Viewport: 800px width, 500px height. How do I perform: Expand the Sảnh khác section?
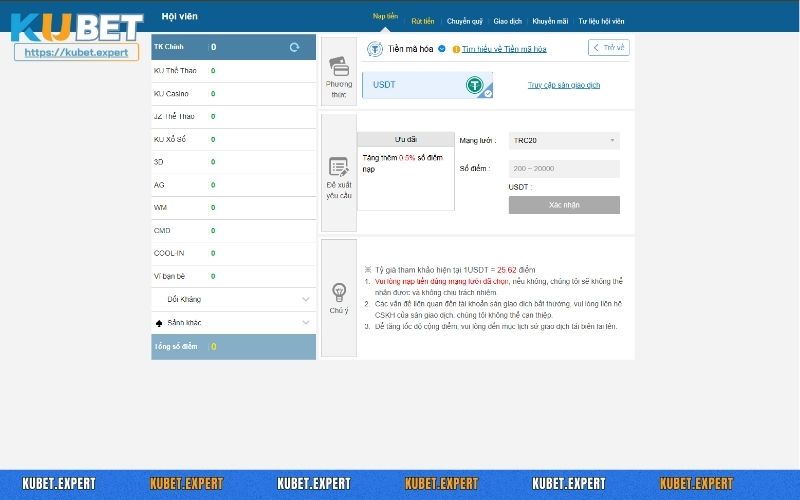306,322
